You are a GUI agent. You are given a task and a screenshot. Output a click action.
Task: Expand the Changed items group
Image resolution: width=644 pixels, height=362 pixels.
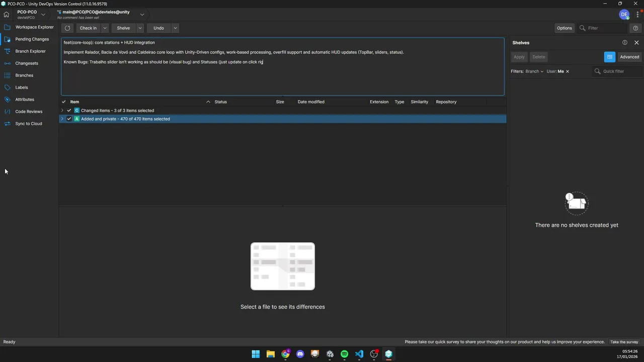click(x=62, y=111)
